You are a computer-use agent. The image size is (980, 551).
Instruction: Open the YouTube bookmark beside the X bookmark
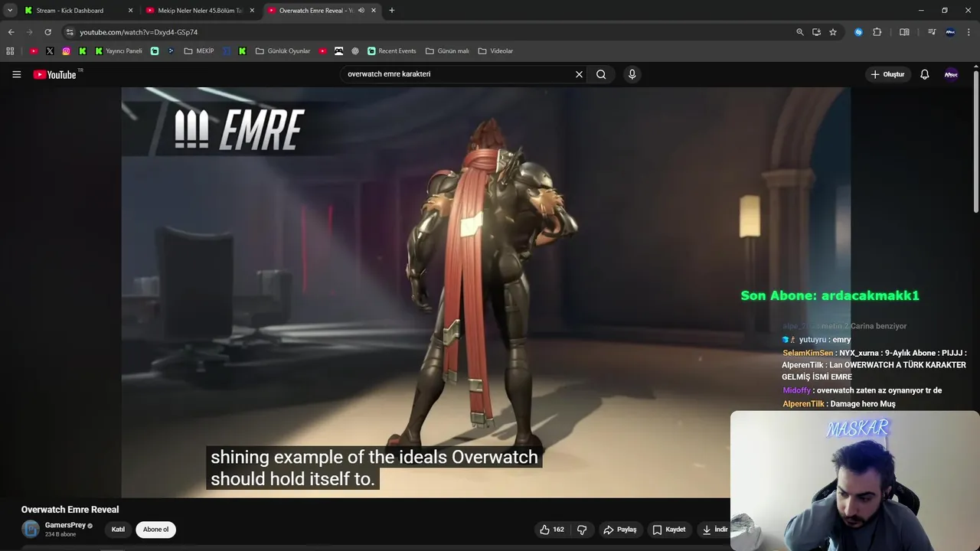tap(34, 51)
